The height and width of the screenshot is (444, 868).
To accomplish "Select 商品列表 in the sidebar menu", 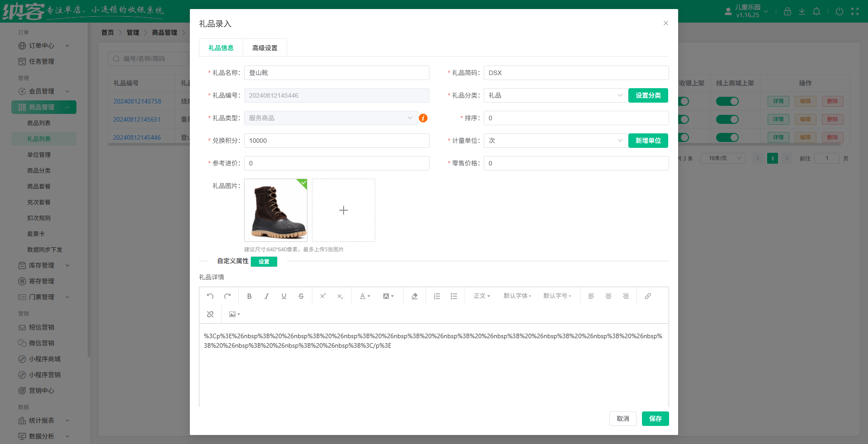I will pyautogui.click(x=39, y=123).
